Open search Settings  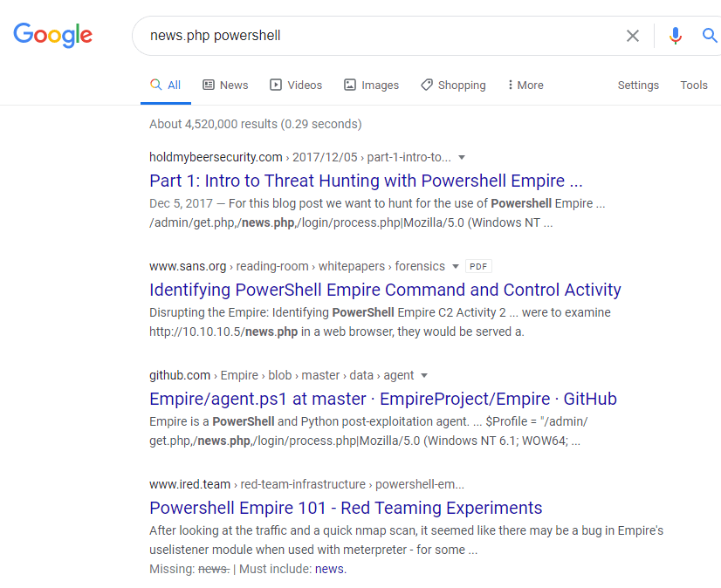[638, 85]
